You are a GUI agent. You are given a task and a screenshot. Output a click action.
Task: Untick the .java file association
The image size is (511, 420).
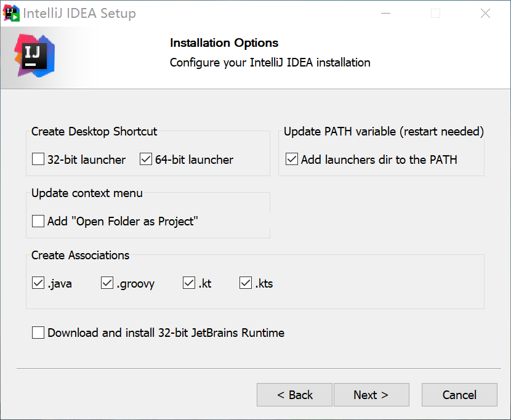(x=38, y=283)
